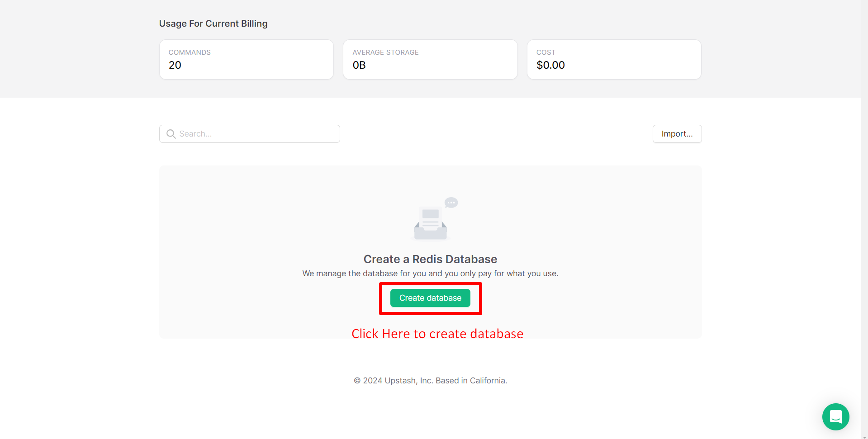
Task: Click the vertical page scrollbar
Action: click(864, 219)
